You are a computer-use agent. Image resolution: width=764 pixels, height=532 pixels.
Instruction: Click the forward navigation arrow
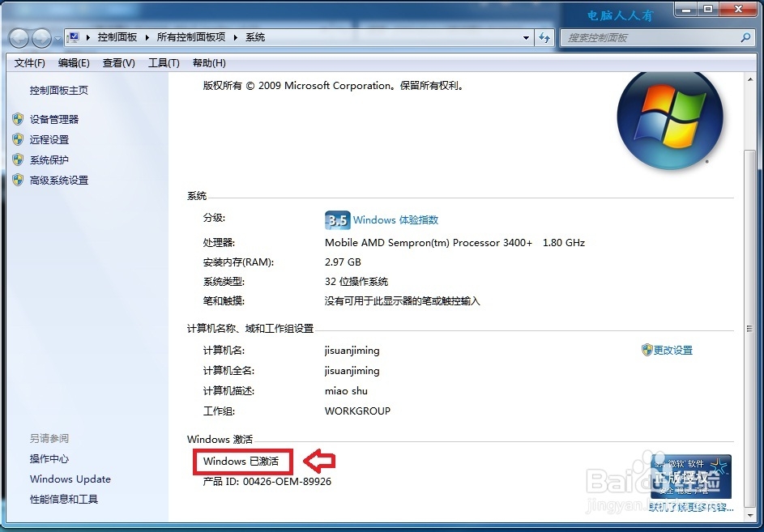coord(41,37)
